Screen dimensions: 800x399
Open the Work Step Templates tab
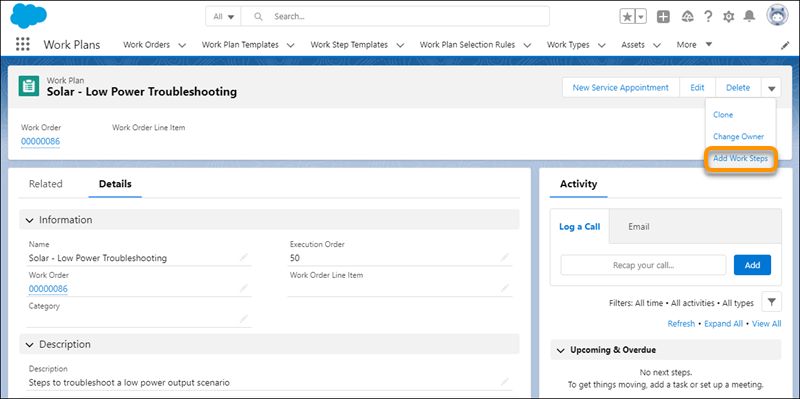tap(349, 45)
